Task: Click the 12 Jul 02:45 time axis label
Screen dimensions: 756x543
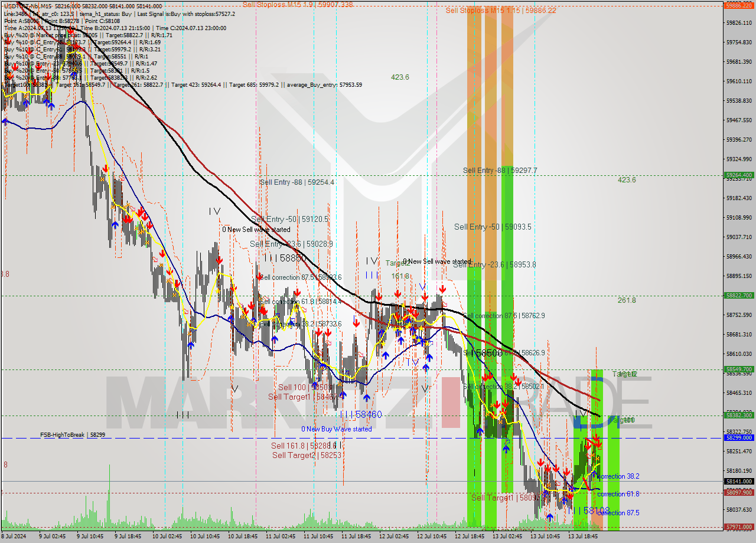Action: click(x=393, y=537)
